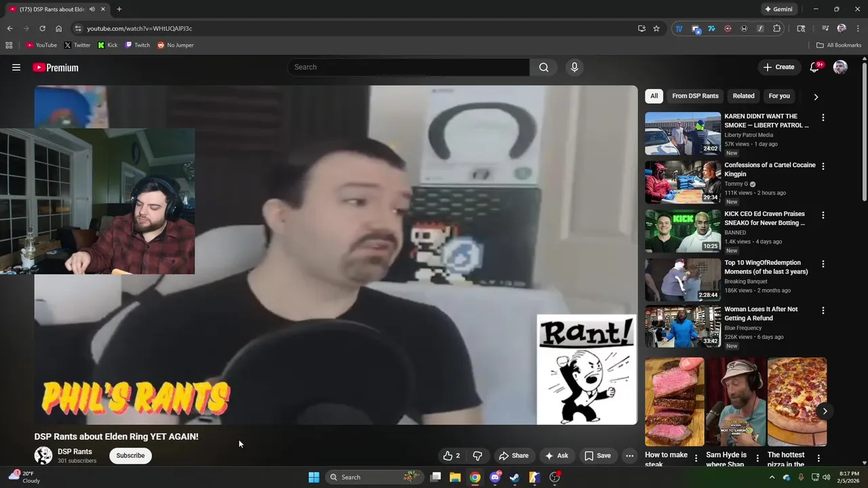Open Create menu button
Viewport: 868px width, 488px height.
point(778,67)
